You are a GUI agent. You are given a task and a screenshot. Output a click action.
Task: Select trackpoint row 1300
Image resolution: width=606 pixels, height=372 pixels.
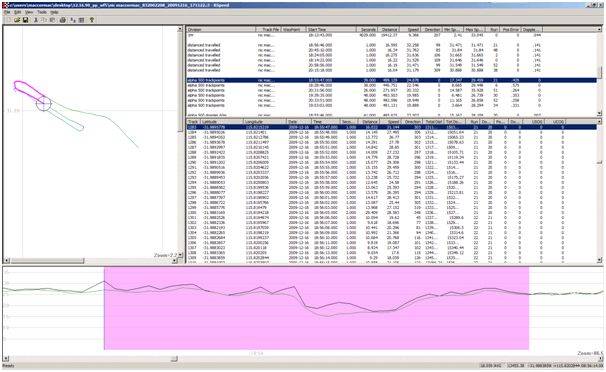tap(392, 212)
